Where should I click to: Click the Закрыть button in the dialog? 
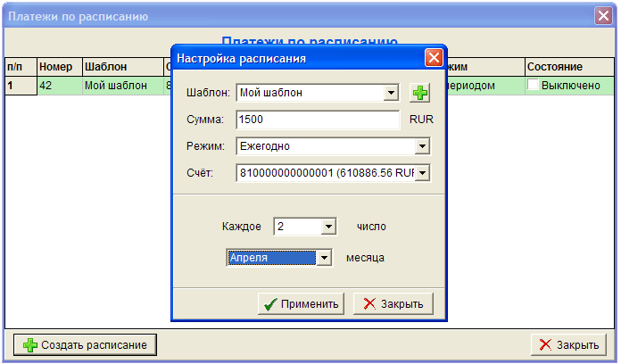(x=393, y=304)
